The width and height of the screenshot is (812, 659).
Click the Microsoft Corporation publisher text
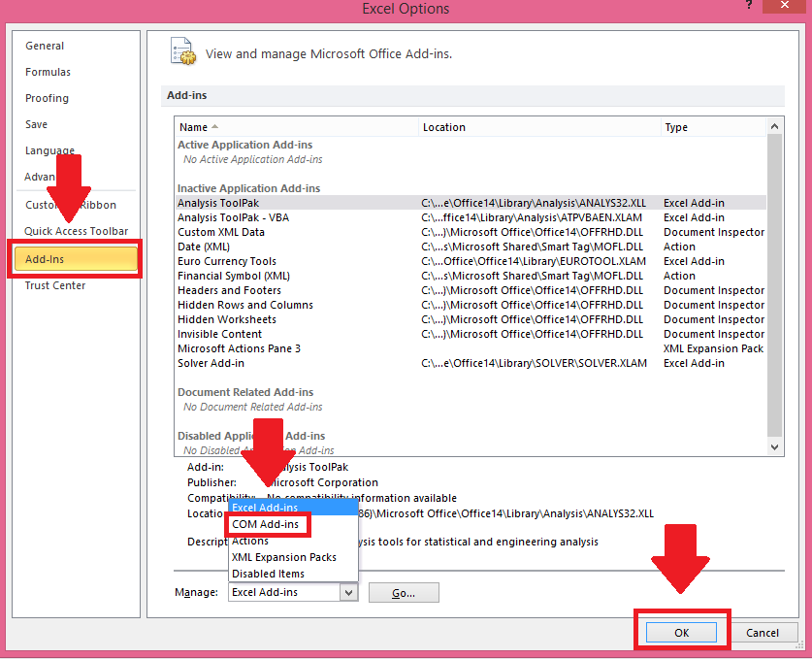coord(323,482)
